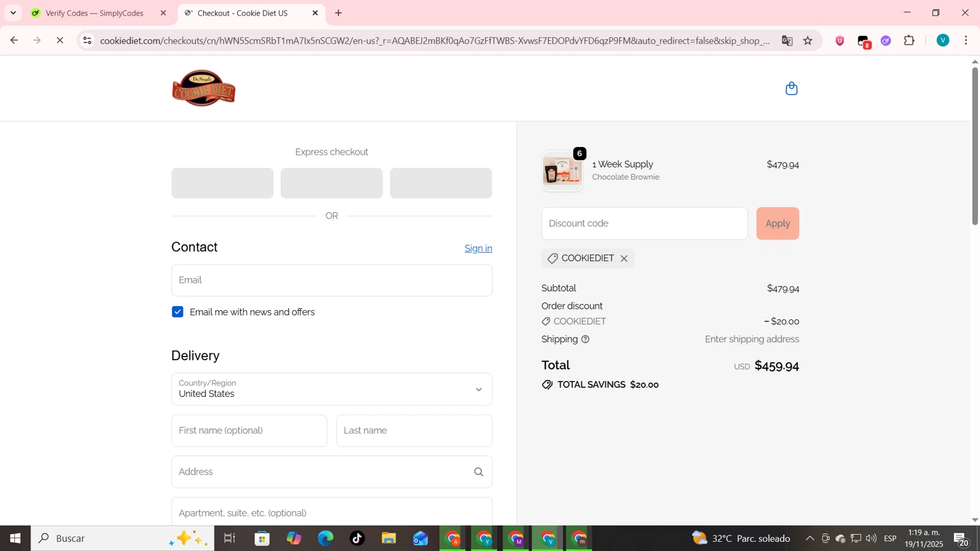Image resolution: width=980 pixels, height=551 pixels.
Task: Click the ESP language indicator
Action: [x=890, y=539]
